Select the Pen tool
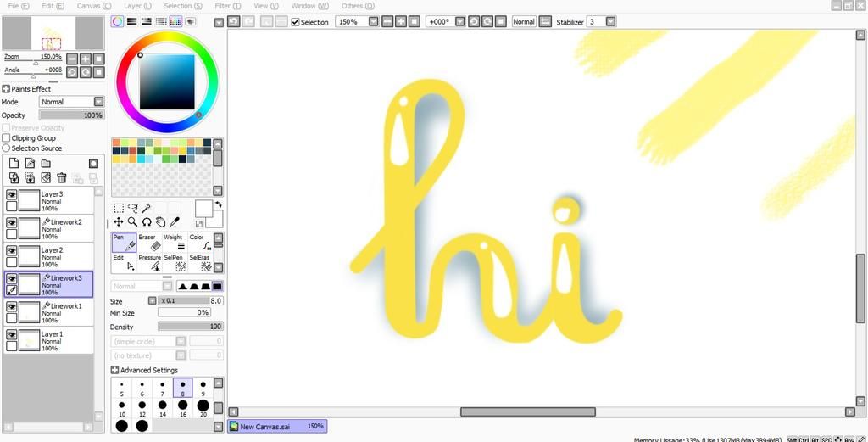Screen dimensions: 868x442 pyautogui.click(x=124, y=243)
